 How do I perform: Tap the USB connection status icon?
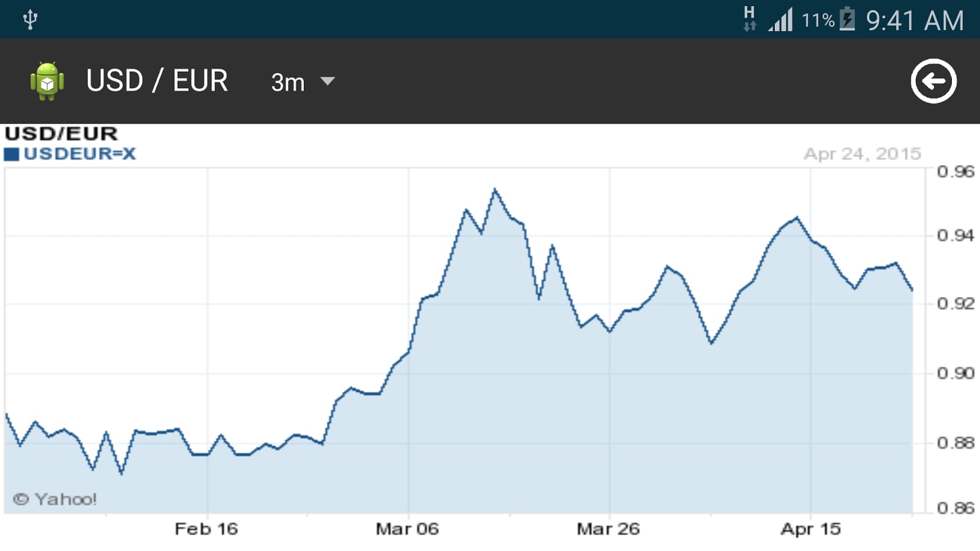(x=30, y=19)
